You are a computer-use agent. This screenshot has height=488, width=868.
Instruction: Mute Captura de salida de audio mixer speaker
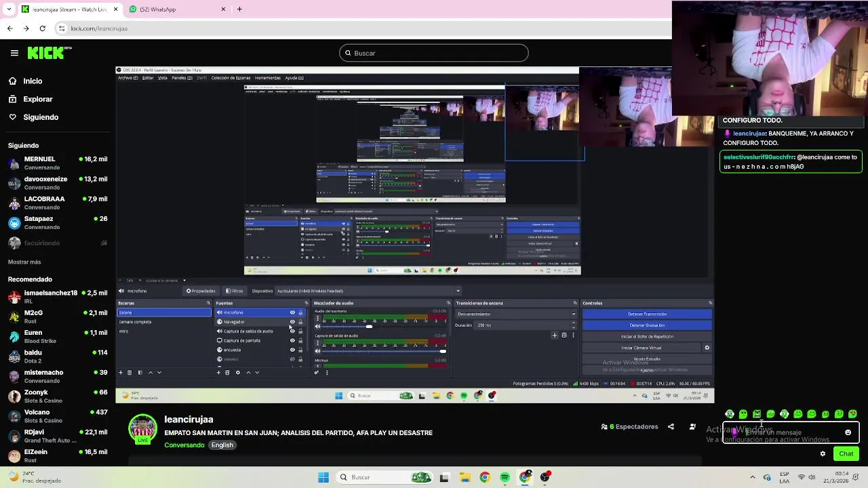[317, 351]
